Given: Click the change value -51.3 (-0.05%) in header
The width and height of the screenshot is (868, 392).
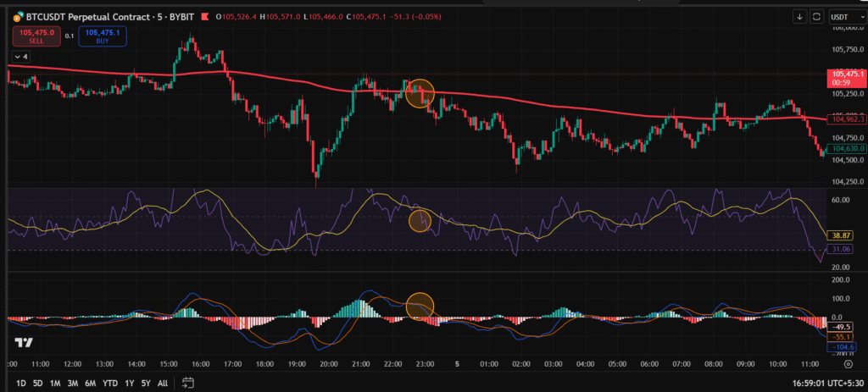Looking at the screenshot, I should coord(415,17).
